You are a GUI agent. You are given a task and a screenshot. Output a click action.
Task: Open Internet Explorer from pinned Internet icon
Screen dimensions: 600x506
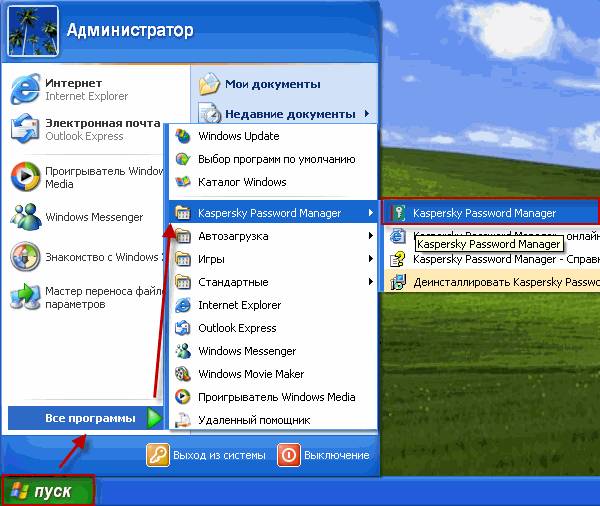25,89
